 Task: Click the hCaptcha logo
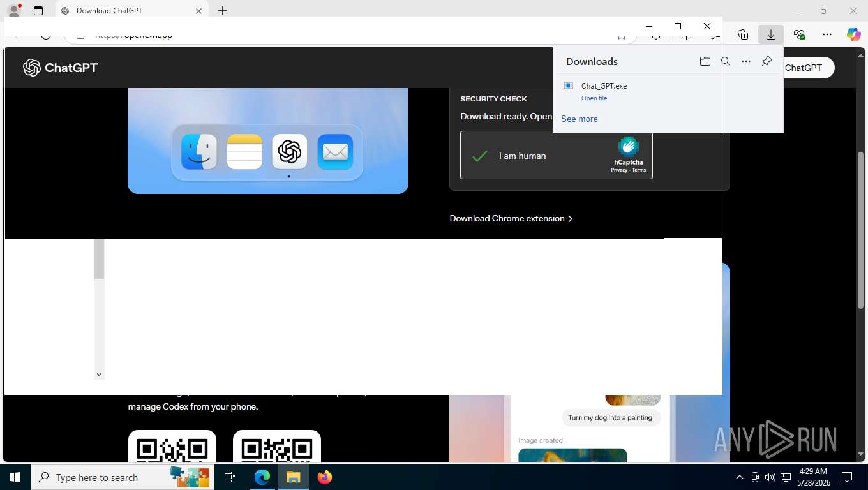tap(629, 147)
